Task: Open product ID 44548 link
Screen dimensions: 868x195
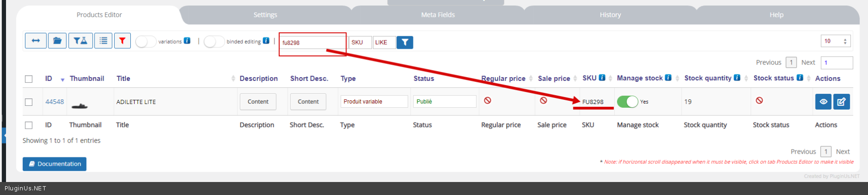Action: (x=54, y=102)
